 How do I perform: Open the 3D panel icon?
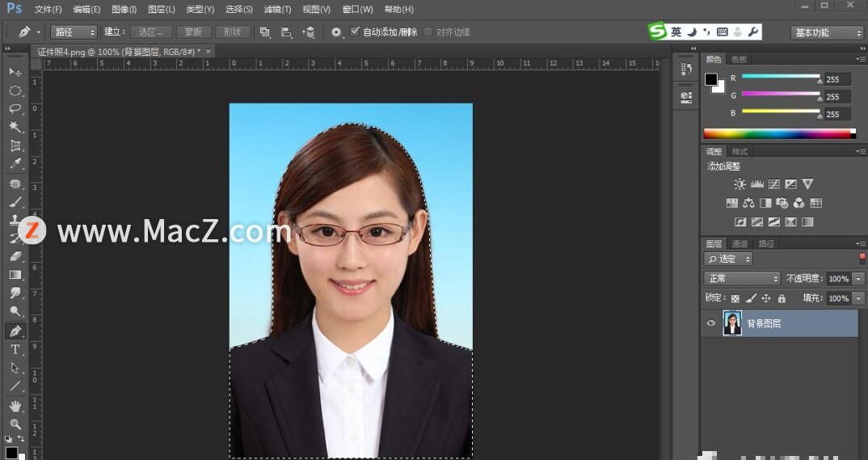click(686, 96)
